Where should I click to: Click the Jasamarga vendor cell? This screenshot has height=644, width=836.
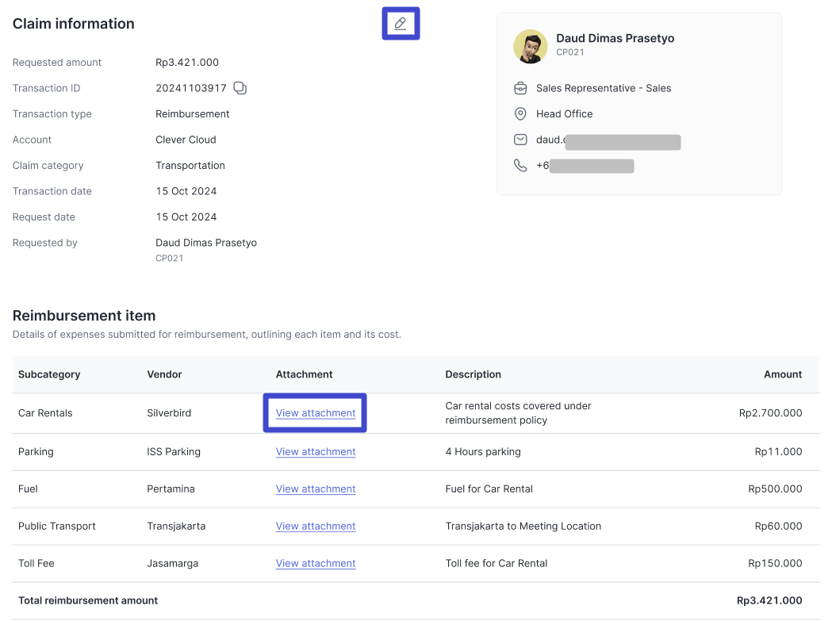tap(173, 563)
